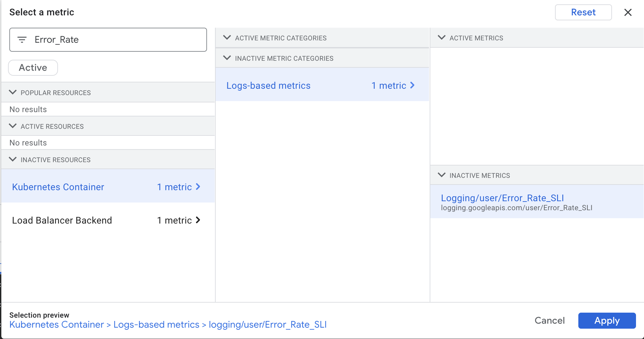Select the Load Balancer Backend resource
Screen dimensions: 644x339
[x=62, y=220]
